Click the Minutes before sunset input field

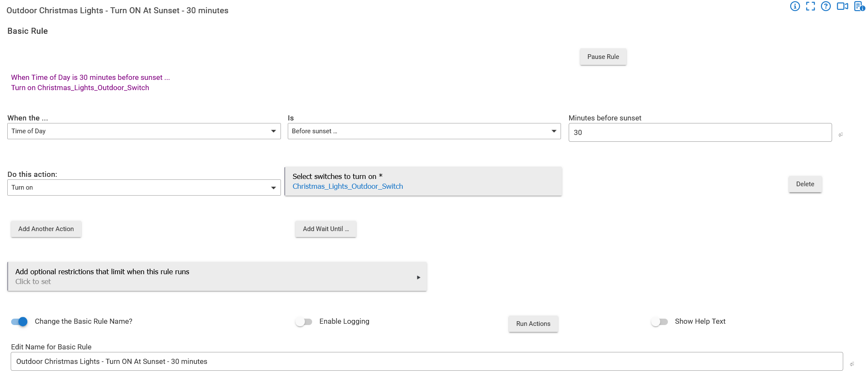(x=700, y=132)
